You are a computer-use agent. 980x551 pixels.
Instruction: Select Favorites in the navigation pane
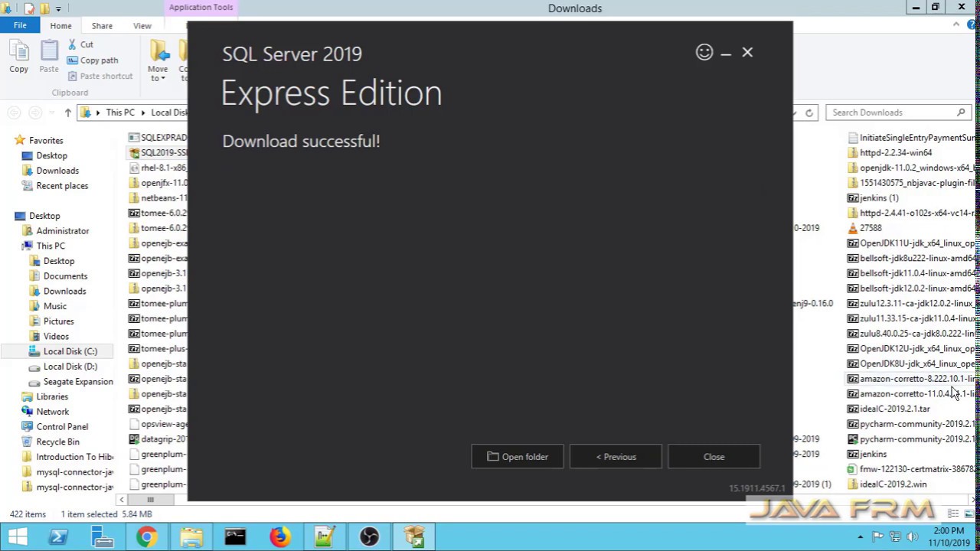[46, 141]
